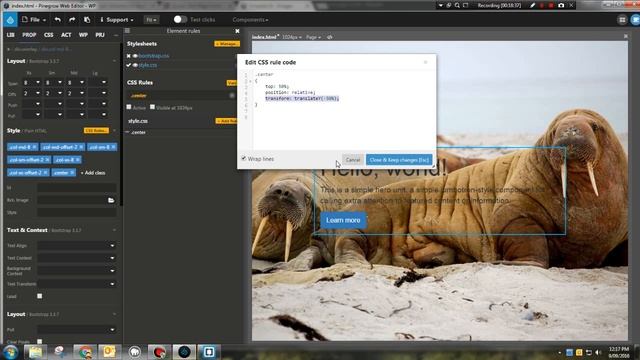Click the + Add class link
Screen dimensions: 640x360
[93, 173]
